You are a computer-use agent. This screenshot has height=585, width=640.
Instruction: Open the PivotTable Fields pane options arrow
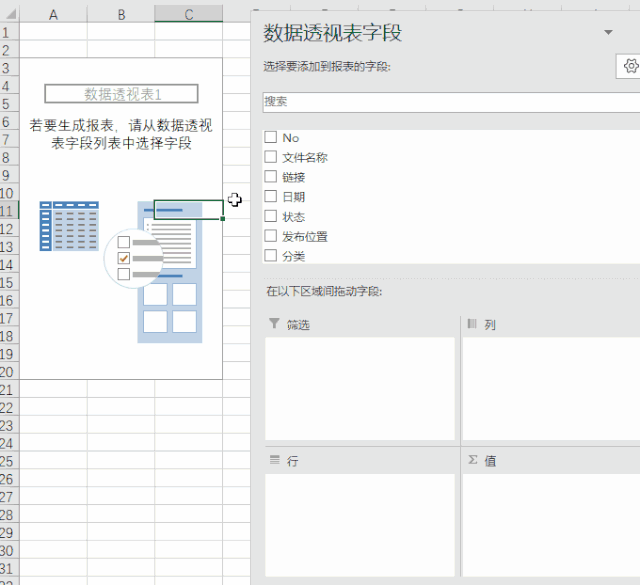pyautogui.click(x=608, y=32)
